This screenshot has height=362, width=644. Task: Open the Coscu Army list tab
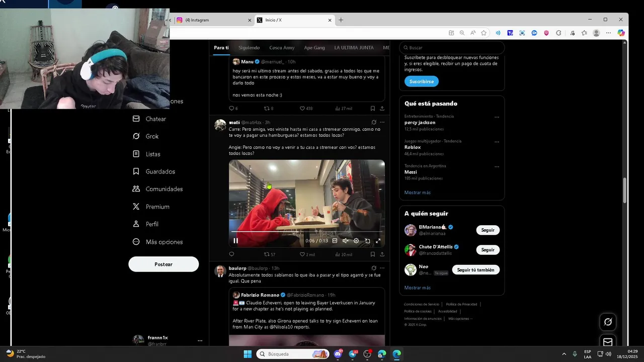tap(282, 48)
